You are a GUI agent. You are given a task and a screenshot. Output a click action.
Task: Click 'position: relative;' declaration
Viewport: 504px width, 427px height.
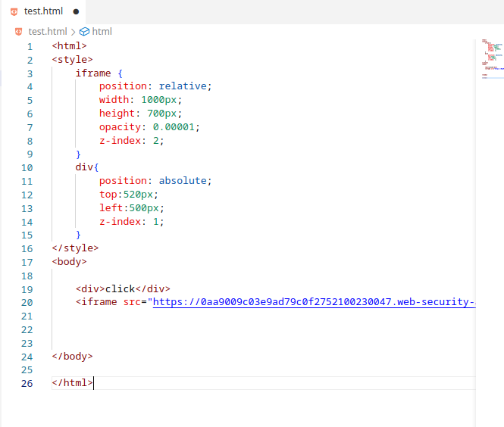point(155,86)
